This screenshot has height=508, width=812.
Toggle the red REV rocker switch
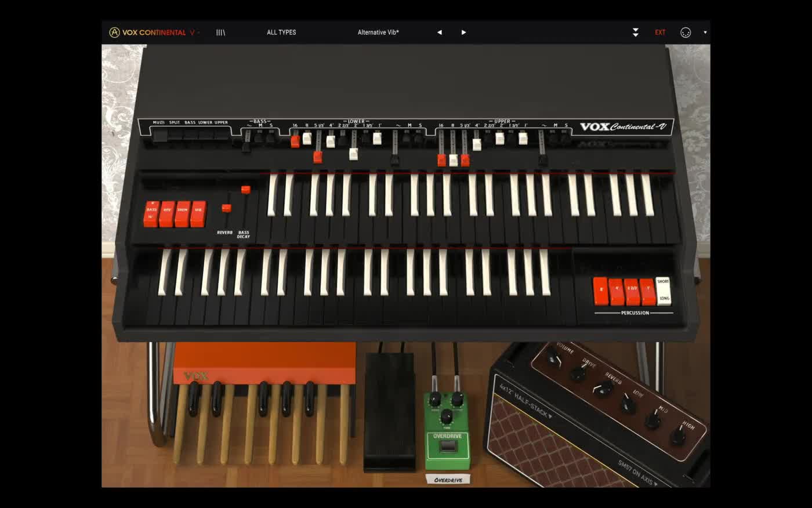(x=167, y=213)
